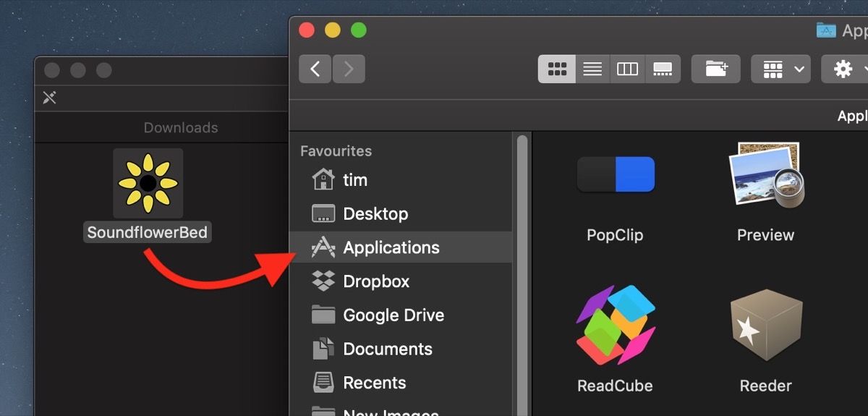This screenshot has width=868, height=416.
Task: Open the tim home folder
Action: coord(354,179)
